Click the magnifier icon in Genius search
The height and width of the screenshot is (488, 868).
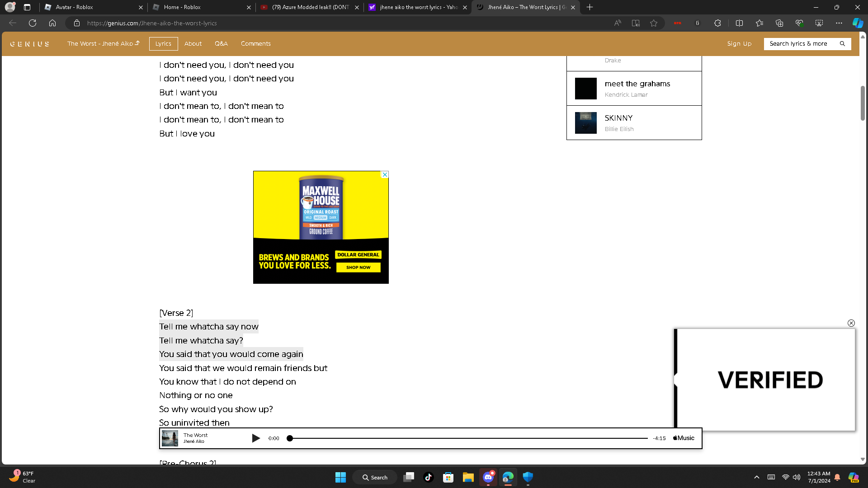[x=842, y=44]
